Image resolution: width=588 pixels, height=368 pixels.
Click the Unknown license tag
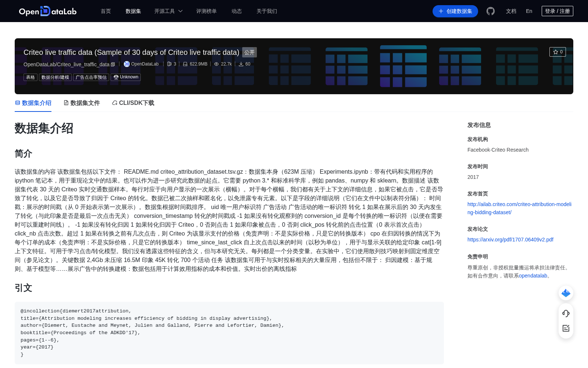click(126, 77)
